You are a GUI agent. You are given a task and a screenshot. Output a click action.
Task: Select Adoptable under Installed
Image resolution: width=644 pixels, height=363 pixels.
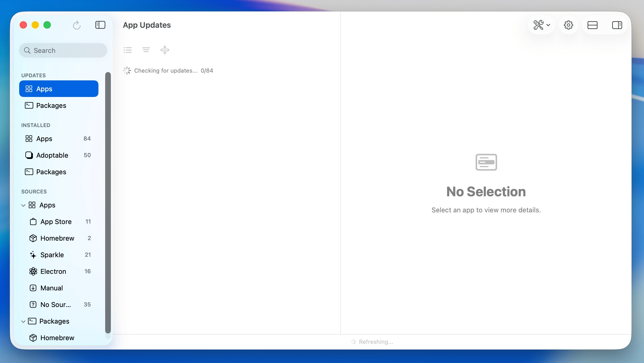point(52,155)
